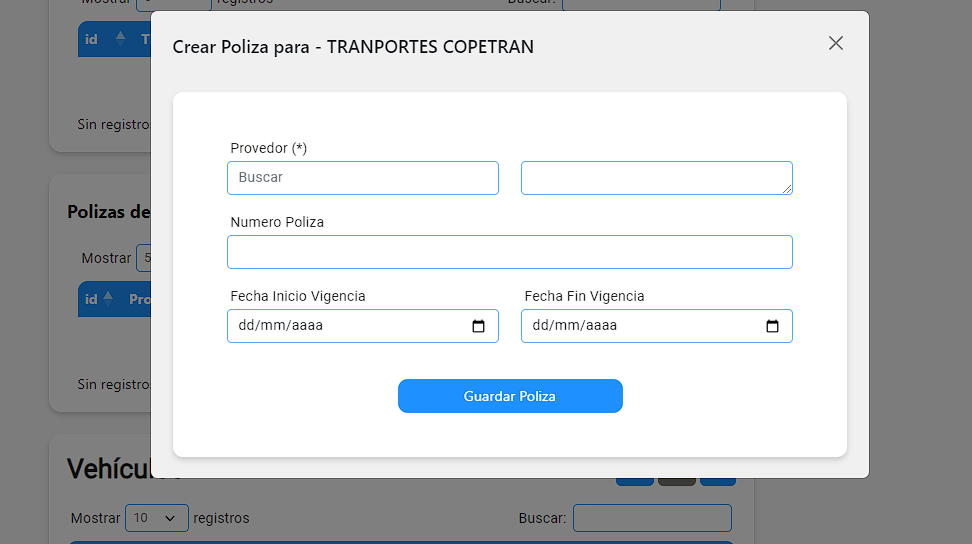The height and width of the screenshot is (544, 972).
Task: Click the leftmost blue Vehículos header button
Action: click(x=635, y=481)
